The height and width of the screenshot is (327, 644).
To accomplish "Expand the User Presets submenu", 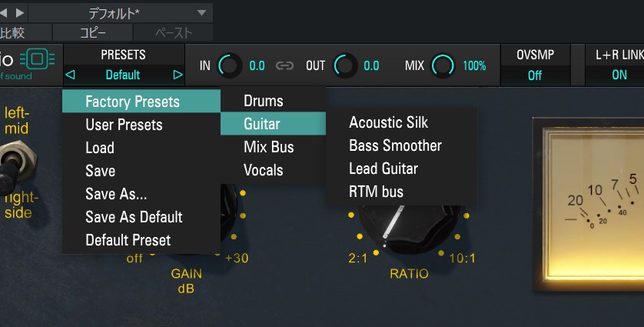I will (x=124, y=125).
